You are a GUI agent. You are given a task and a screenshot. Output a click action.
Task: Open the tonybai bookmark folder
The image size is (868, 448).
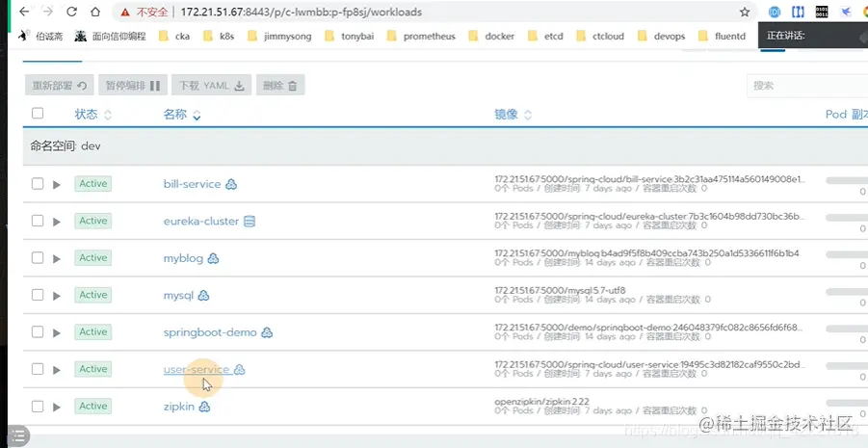pyautogui.click(x=350, y=37)
